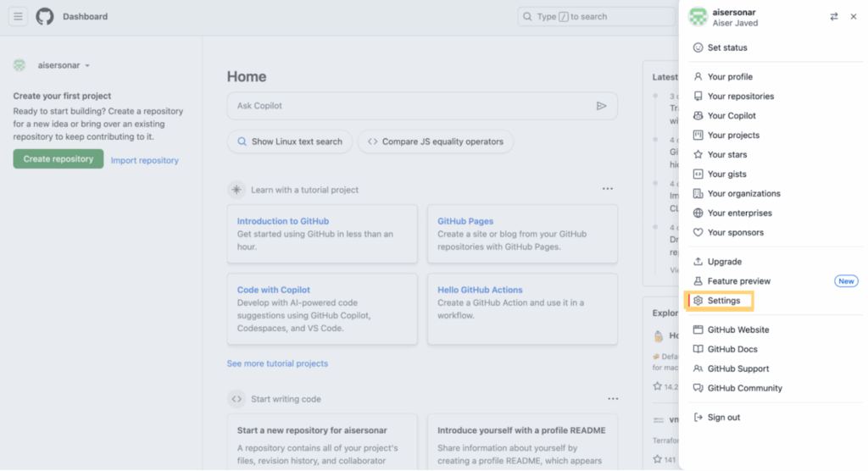Open Introduction to GitHub tutorial

283,221
